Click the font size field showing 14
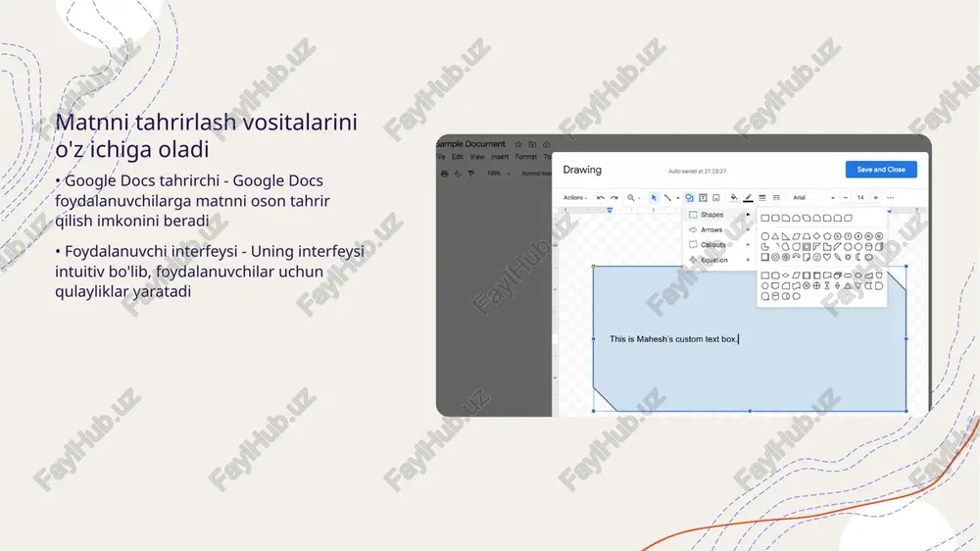Viewport: 980px width, 551px height. [860, 198]
